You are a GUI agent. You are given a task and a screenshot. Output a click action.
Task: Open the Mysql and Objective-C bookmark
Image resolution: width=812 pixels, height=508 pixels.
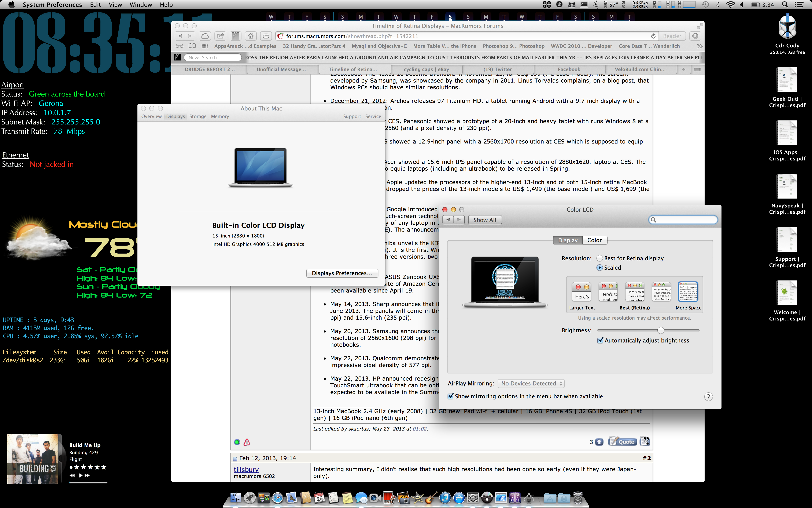pyautogui.click(x=379, y=46)
